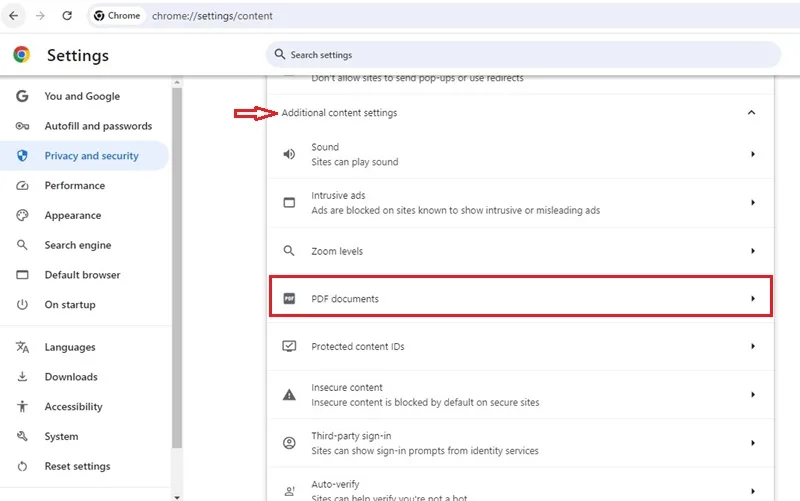
Task: Open the Auto-verify setting
Action: click(x=520, y=485)
